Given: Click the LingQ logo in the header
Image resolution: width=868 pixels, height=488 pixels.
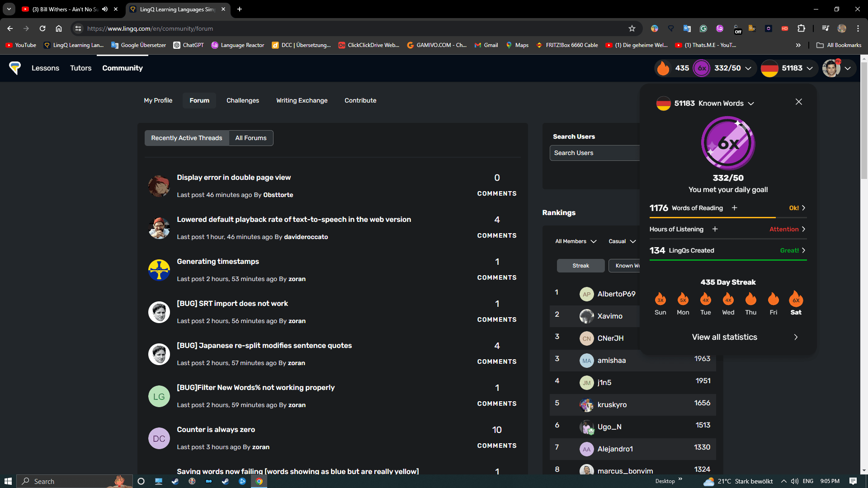Looking at the screenshot, I should coord(15,68).
